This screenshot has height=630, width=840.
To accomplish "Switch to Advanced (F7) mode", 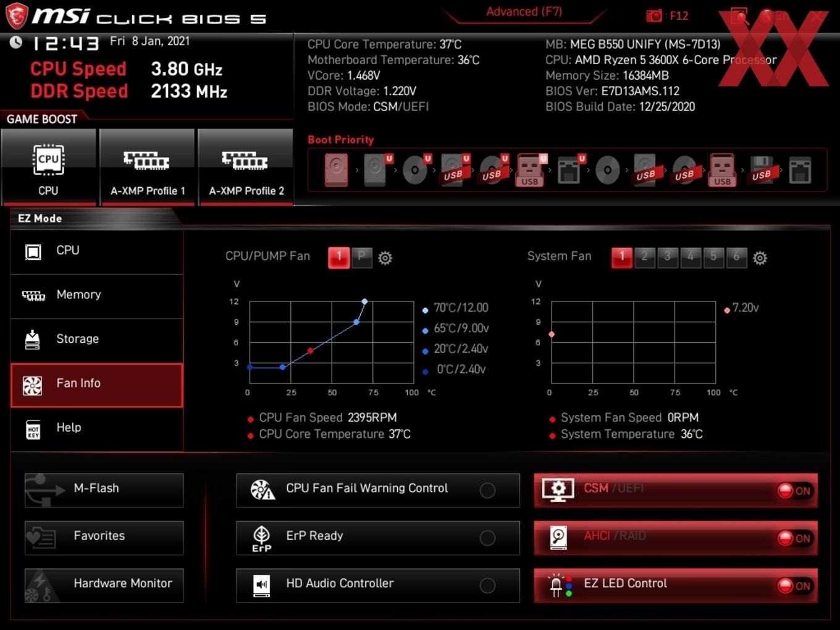I will tap(524, 12).
